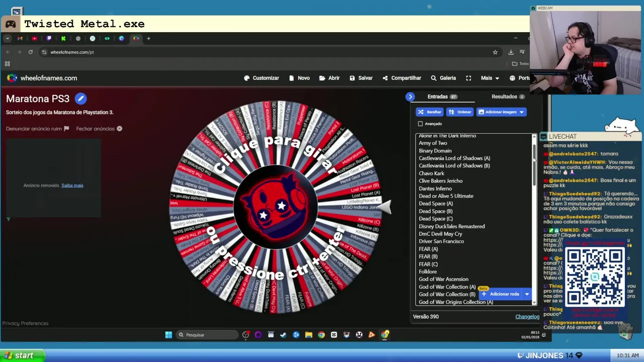Shuffle entries with Baralhar
Screen dimensions: 644x362
click(x=429, y=112)
